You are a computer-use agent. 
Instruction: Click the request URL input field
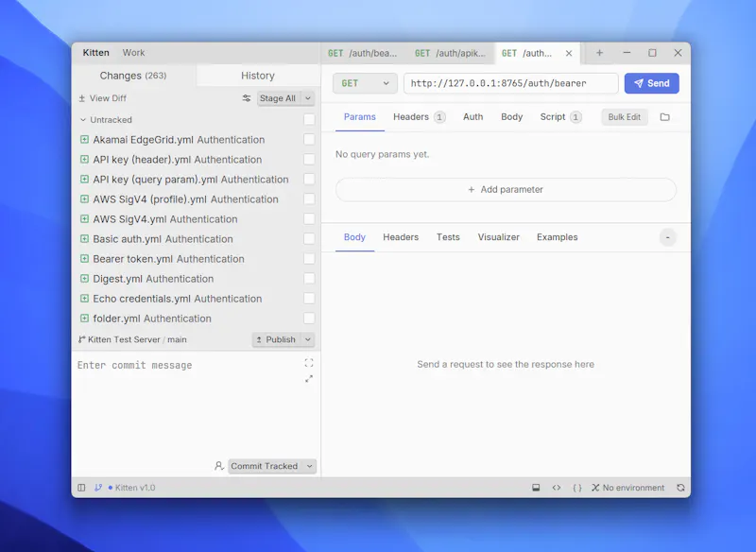[511, 83]
